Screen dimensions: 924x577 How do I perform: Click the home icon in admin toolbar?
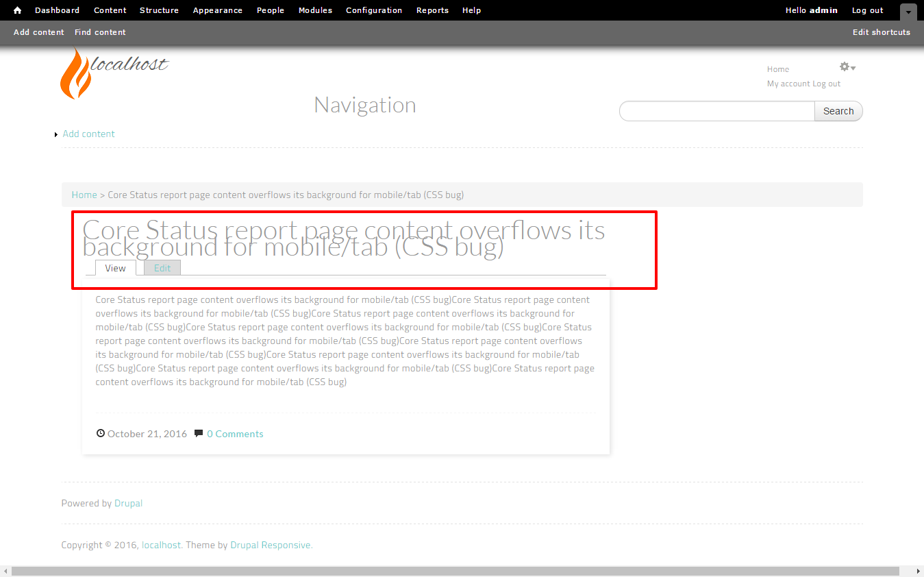tap(18, 10)
